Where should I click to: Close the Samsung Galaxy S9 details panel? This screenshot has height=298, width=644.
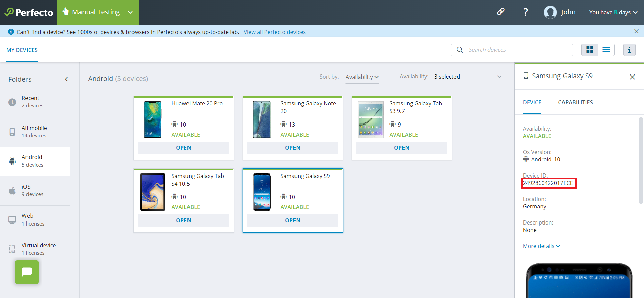632,77
